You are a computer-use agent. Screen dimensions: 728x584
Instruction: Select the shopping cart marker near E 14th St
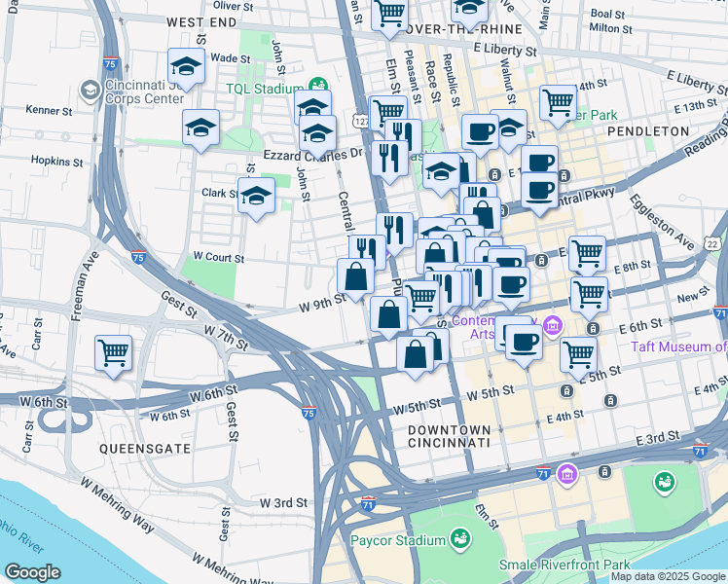click(558, 104)
